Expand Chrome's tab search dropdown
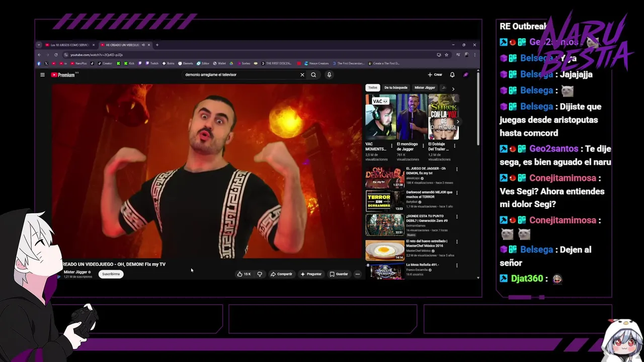The image size is (644, 362). pyautogui.click(x=39, y=45)
